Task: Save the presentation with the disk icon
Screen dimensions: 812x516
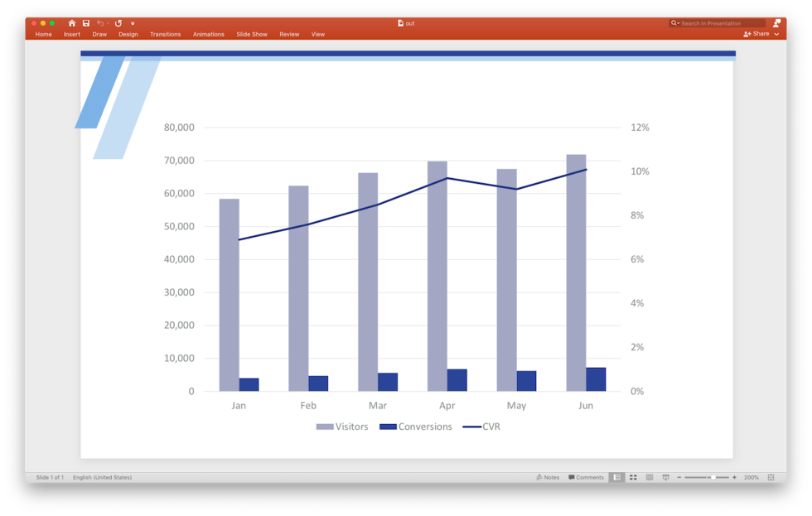Action: point(85,23)
